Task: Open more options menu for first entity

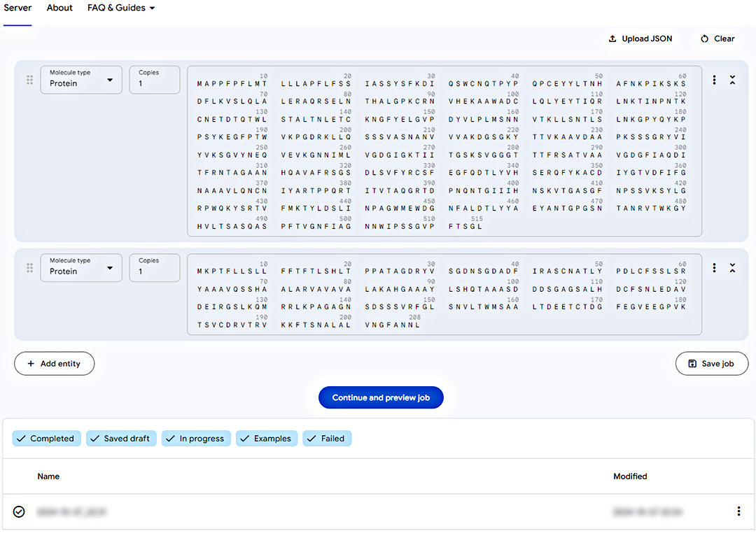Action: (714, 80)
